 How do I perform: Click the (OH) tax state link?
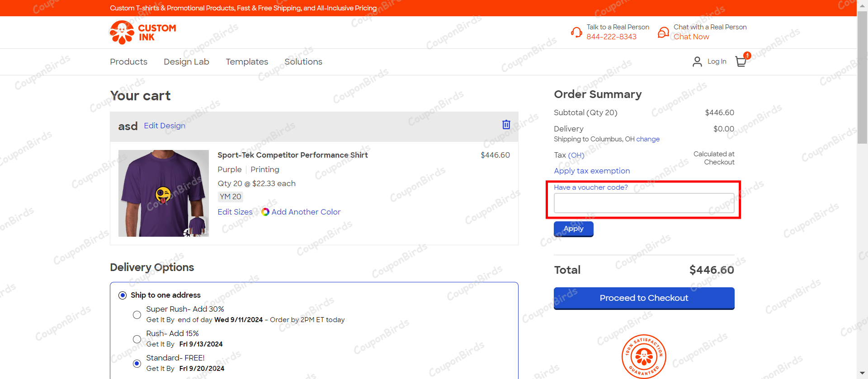(x=576, y=155)
